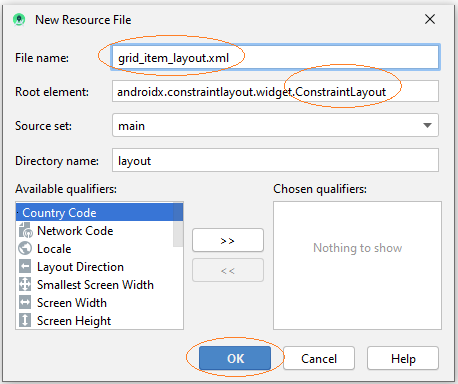Click the Android Studio dialog icon
458x384 pixels.
coord(19,20)
